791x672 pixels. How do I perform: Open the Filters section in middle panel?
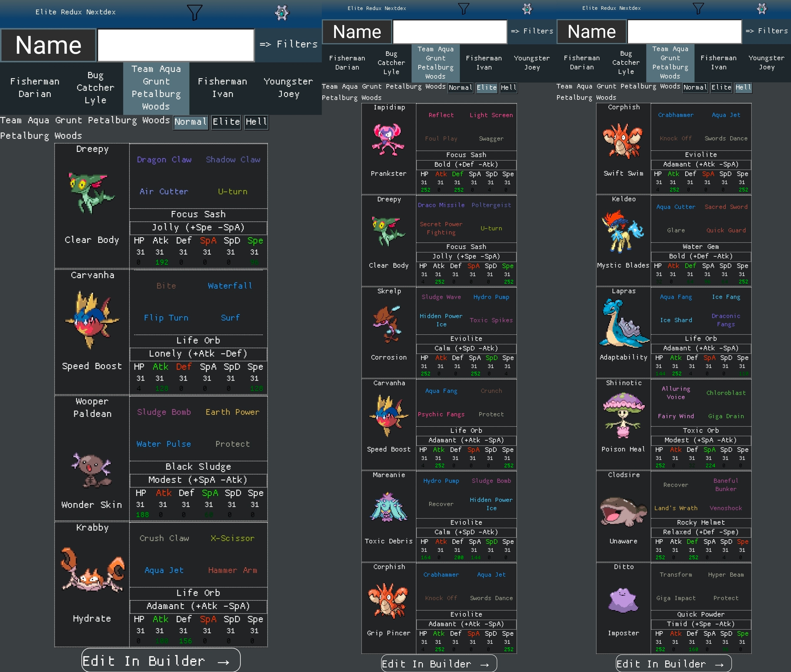click(x=532, y=31)
